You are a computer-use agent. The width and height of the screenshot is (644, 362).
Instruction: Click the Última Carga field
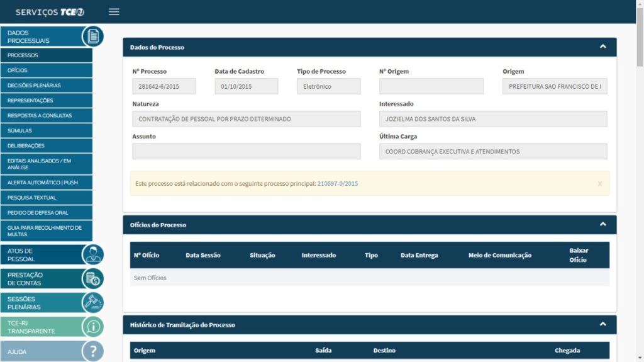click(x=493, y=151)
